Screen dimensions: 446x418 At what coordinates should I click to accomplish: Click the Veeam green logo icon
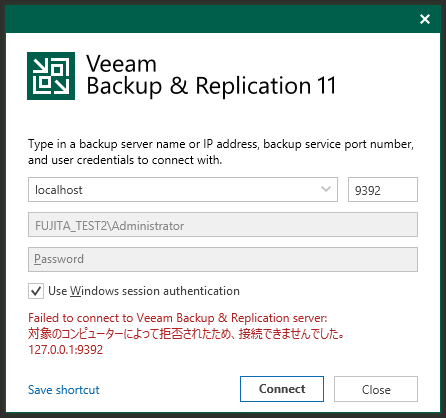point(51,76)
